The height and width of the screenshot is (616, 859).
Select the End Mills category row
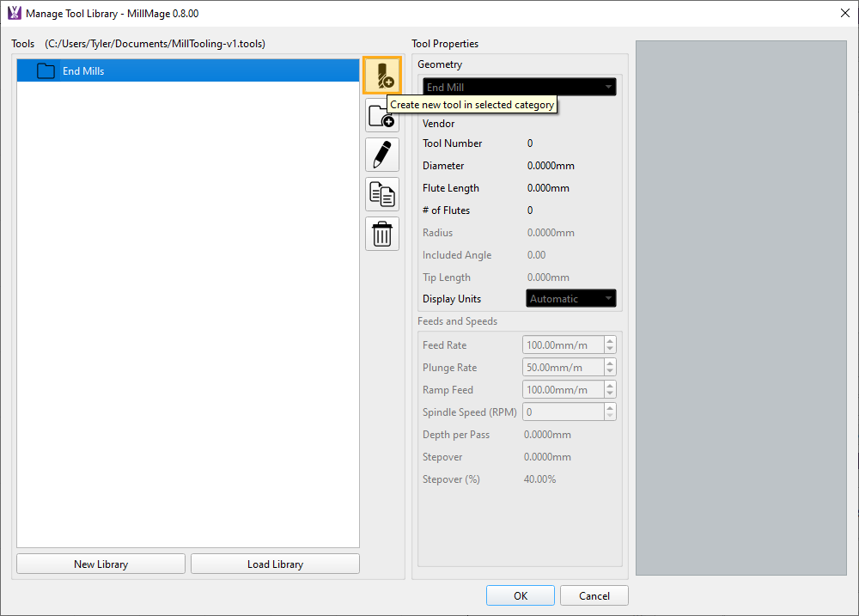click(187, 71)
